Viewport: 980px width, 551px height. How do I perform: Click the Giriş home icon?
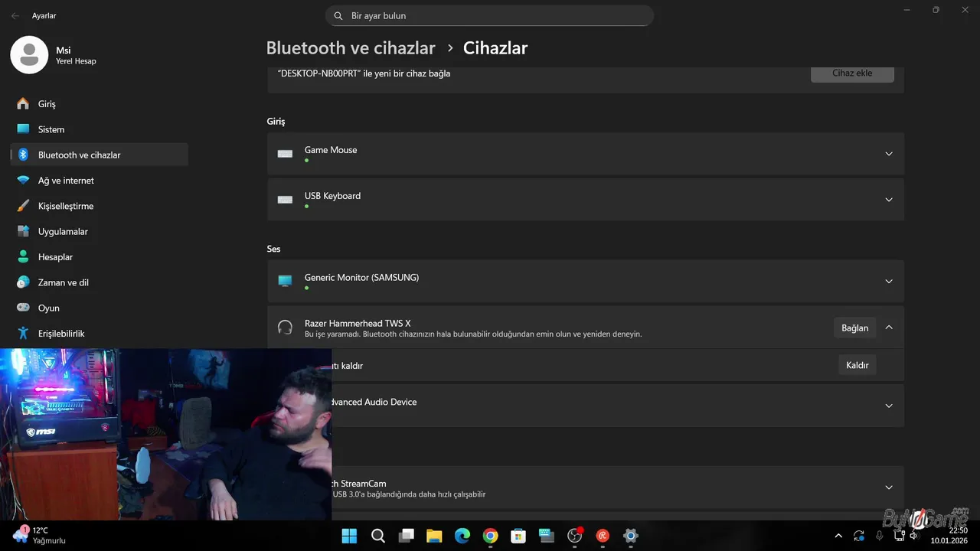point(23,103)
